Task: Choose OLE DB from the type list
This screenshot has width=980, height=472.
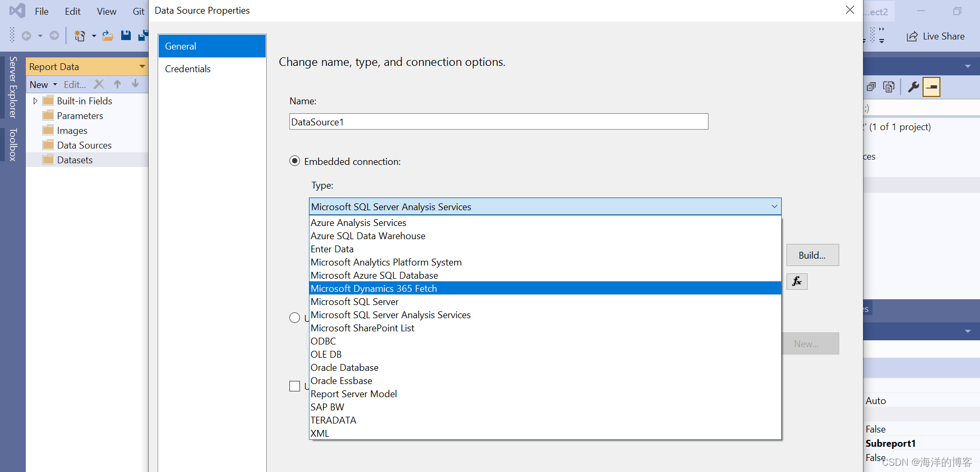Action: click(x=545, y=355)
